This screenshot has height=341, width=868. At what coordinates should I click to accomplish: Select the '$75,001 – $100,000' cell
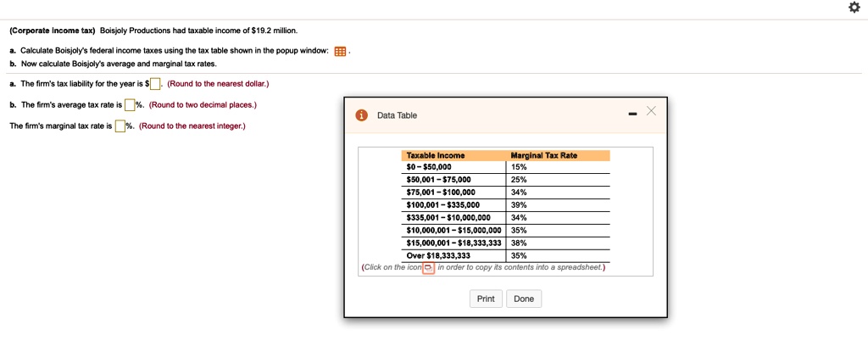[454, 193]
